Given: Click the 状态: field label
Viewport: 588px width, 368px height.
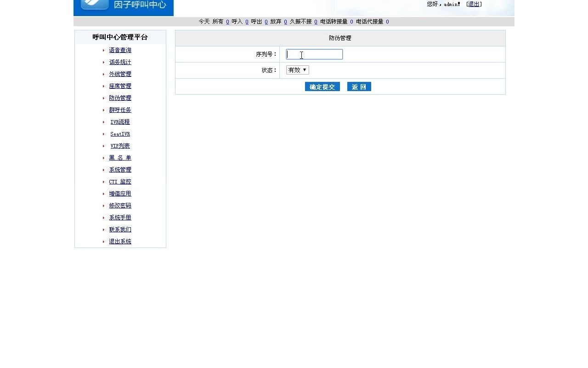Looking at the screenshot, I should [x=269, y=70].
